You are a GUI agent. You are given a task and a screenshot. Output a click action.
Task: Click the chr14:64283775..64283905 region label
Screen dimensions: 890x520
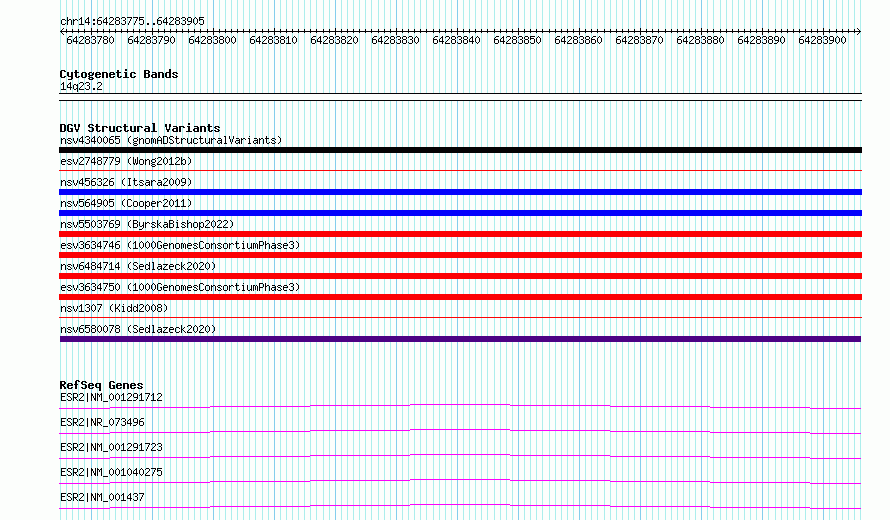(x=132, y=21)
